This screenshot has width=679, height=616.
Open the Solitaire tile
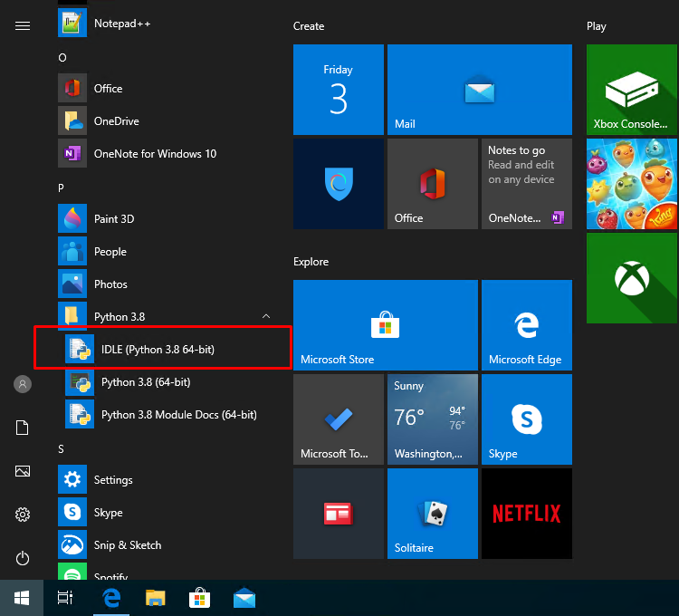(x=432, y=514)
